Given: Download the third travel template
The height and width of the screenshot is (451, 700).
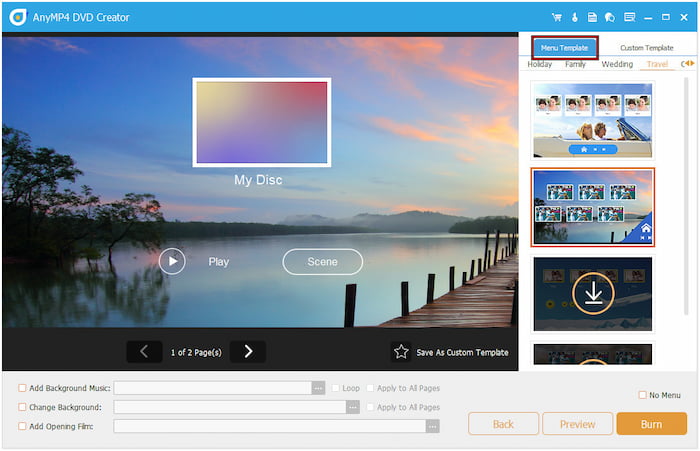Looking at the screenshot, I should (592, 293).
